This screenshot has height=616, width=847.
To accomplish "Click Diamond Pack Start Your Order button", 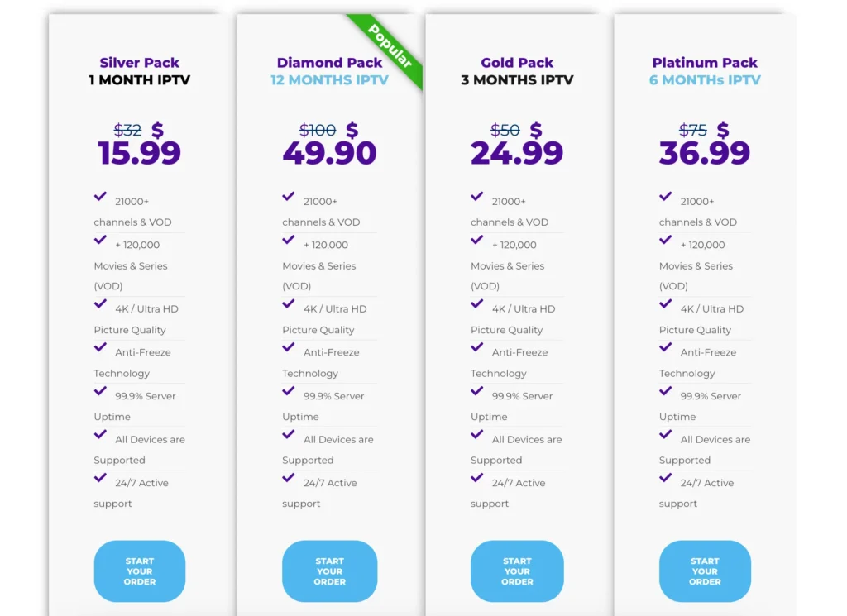I will [329, 571].
